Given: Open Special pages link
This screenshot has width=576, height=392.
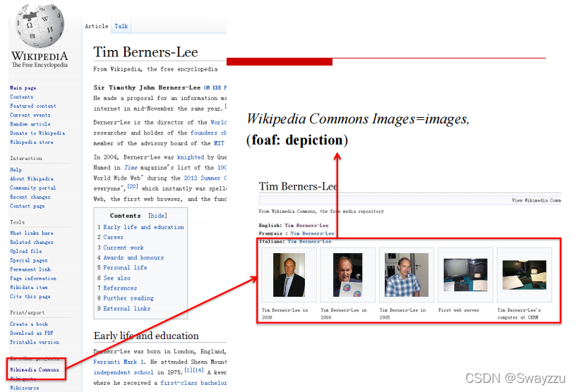Looking at the screenshot, I should pyautogui.click(x=29, y=260).
